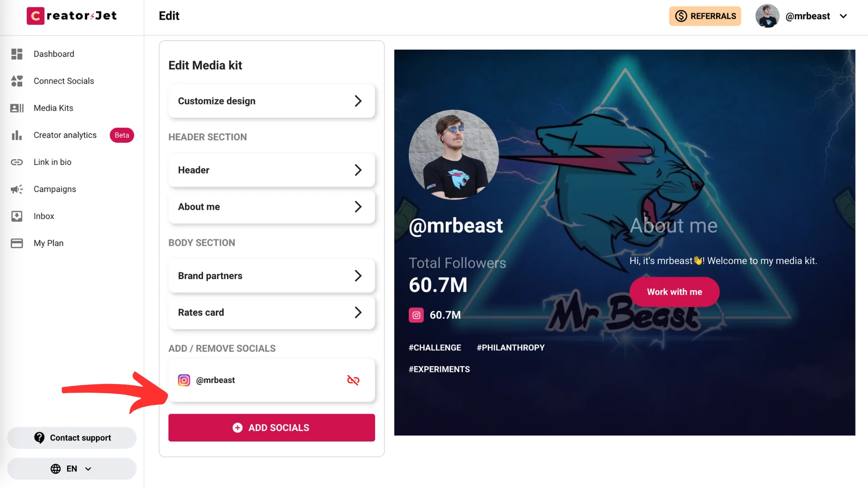
Task: Click the REFERRALS button icon
Action: tap(681, 16)
